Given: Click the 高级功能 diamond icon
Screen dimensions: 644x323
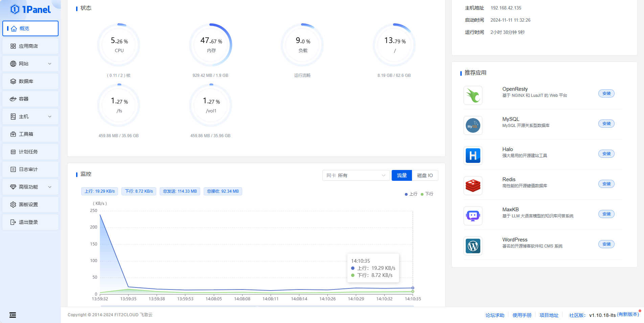Looking at the screenshot, I should pyautogui.click(x=13, y=187).
